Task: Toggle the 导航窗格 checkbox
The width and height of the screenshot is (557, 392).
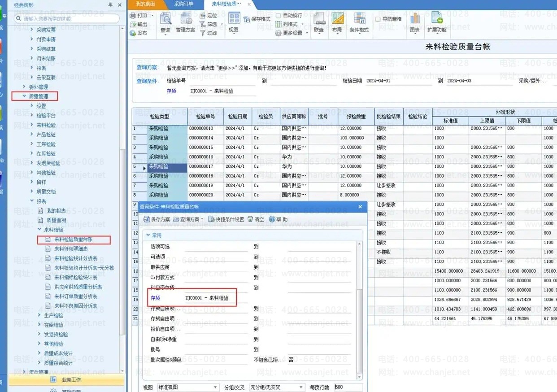Action: [x=378, y=19]
